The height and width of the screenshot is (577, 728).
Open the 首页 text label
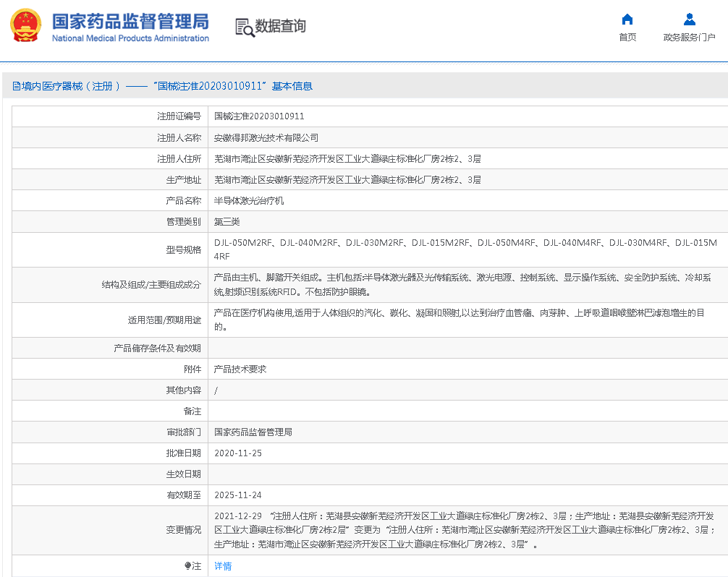click(627, 38)
